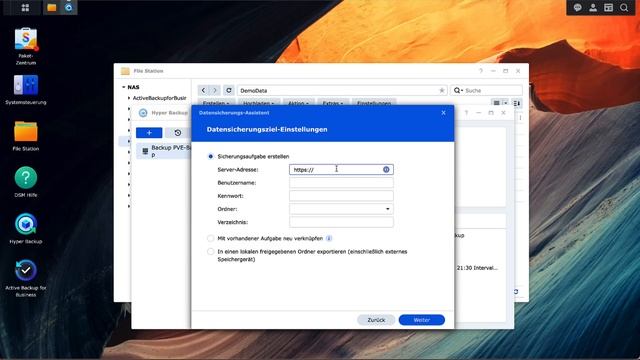This screenshot has height=360, width=640.
Task: Open the DSM main menu grid icon
Action: (25, 7)
